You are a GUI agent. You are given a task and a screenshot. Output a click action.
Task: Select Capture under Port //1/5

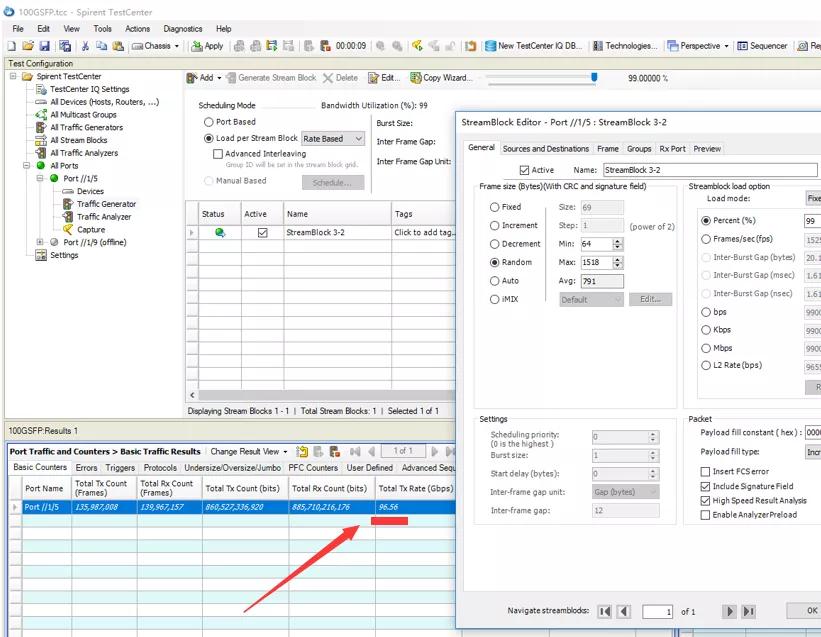point(91,230)
